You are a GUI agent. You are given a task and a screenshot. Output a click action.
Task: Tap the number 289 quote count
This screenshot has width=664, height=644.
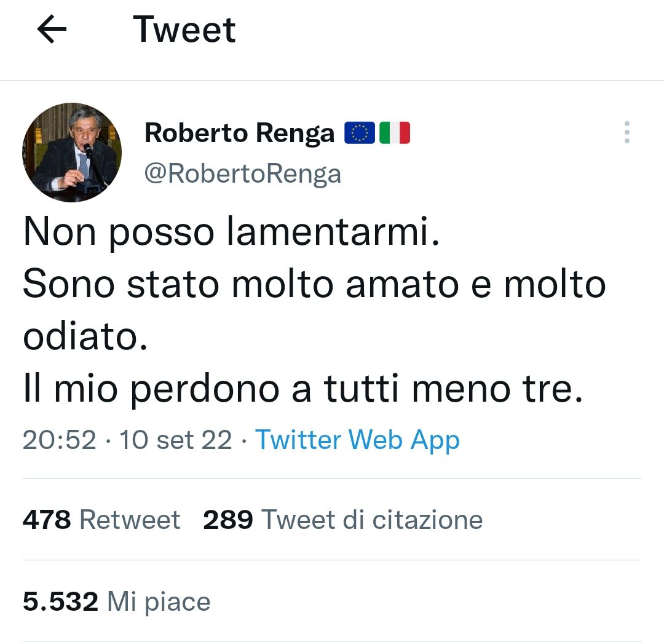228,519
